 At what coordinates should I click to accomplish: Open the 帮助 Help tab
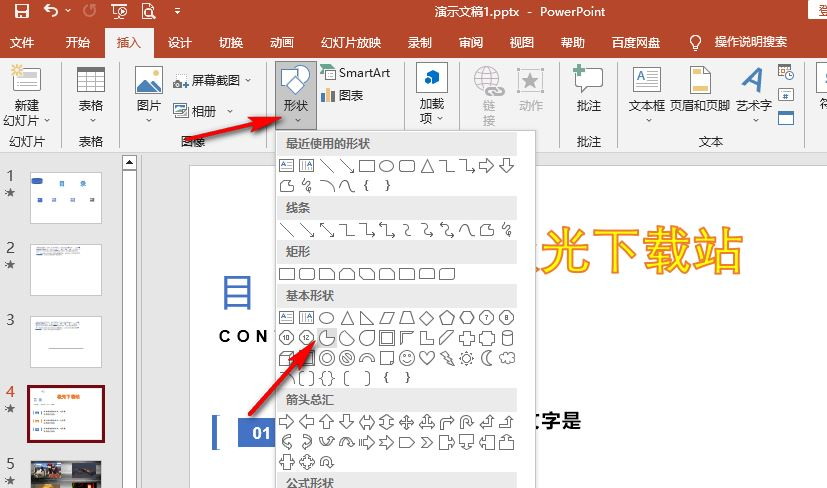click(x=573, y=42)
